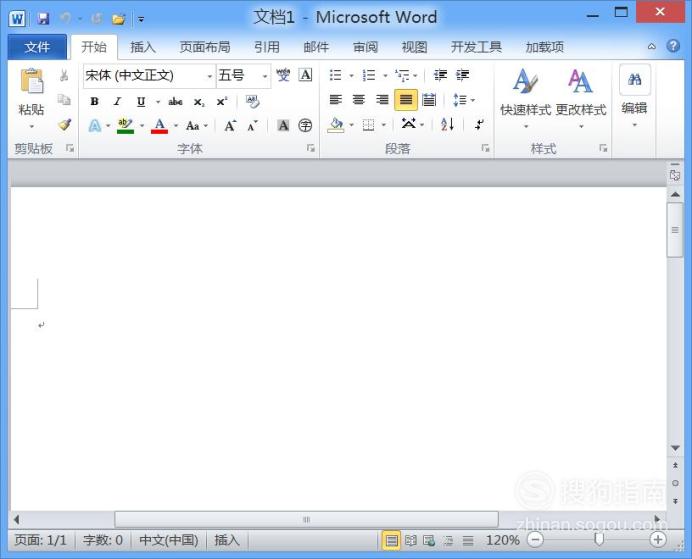Switch to outline view icon
The height and width of the screenshot is (559, 692).
point(448,540)
